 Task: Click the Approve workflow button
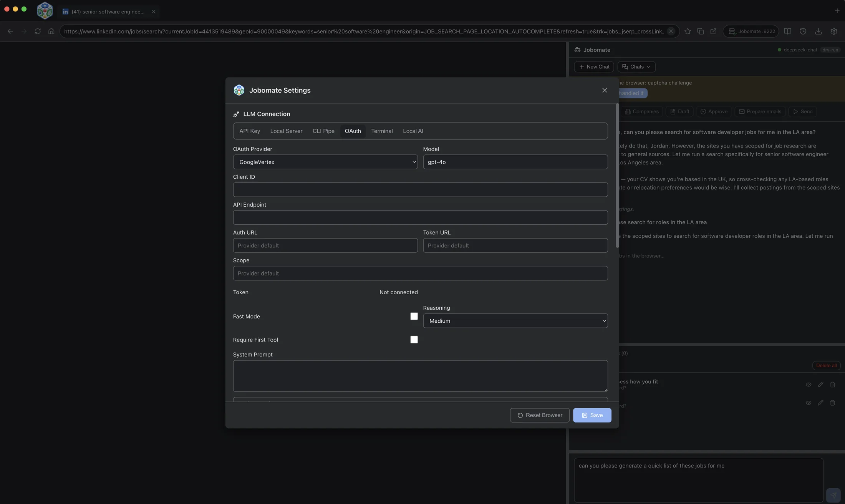click(x=714, y=111)
